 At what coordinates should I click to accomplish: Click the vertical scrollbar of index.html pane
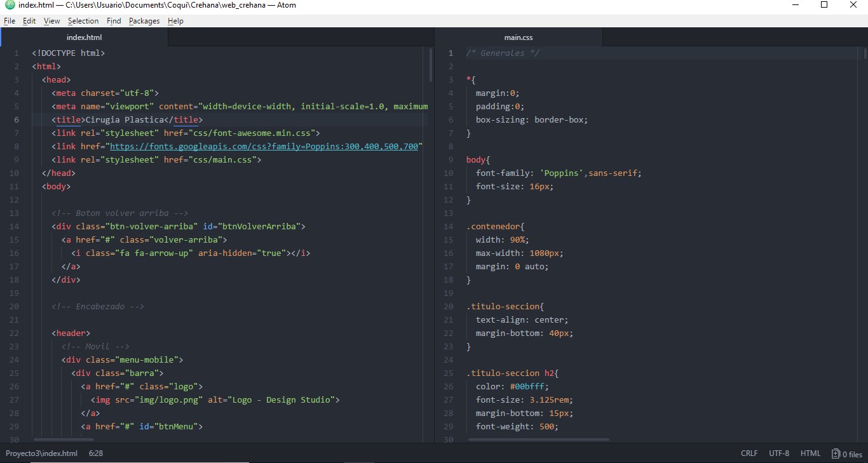(x=431, y=65)
